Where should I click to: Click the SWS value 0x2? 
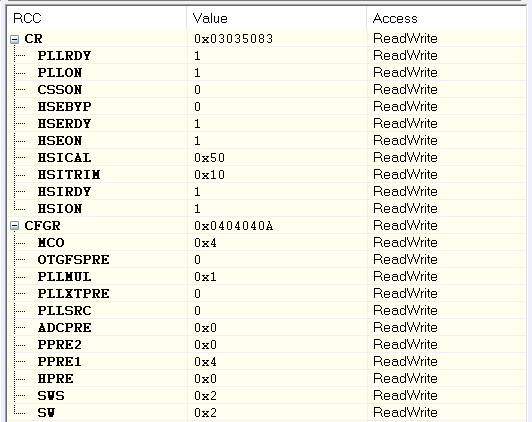coord(205,396)
